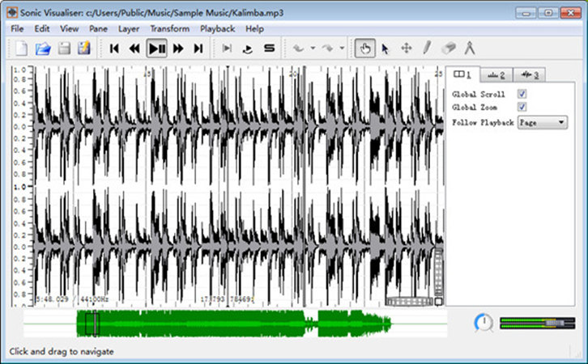Click the reset zoom square button

pyautogui.click(x=438, y=301)
